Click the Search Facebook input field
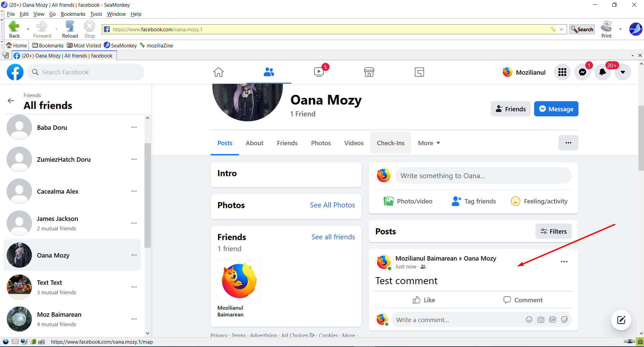The width and height of the screenshot is (644, 347). pos(86,72)
